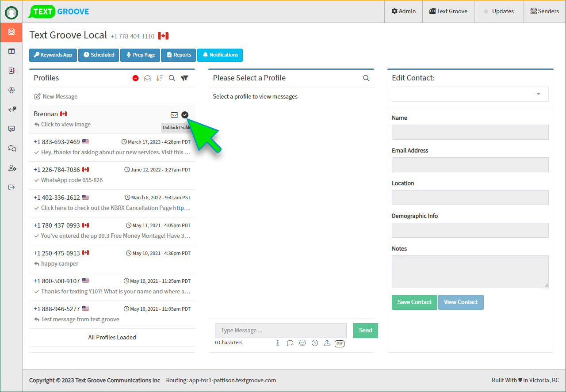Click the clock schedule-message icon
The width and height of the screenshot is (566, 392).
315,343
